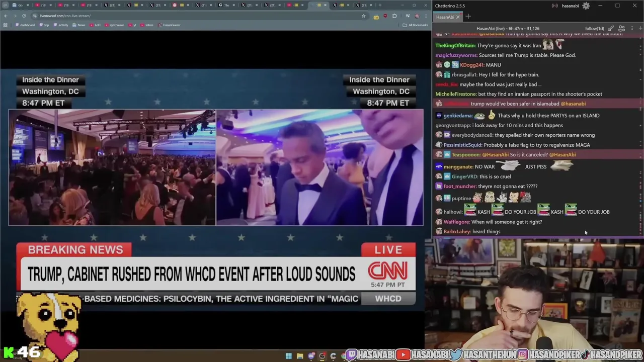Expand All Bookmarks folder
The width and height of the screenshot is (644, 362).
pyautogui.click(x=416, y=25)
